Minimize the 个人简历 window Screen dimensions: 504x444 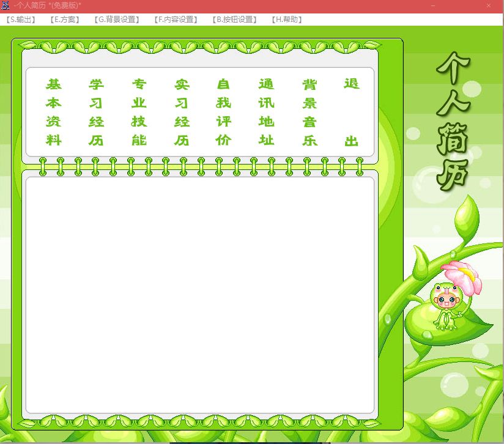(x=433, y=6)
